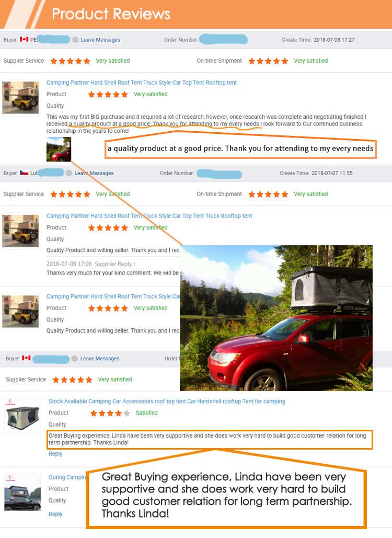Click message bubble icon beside first Leave Messages

75,40
